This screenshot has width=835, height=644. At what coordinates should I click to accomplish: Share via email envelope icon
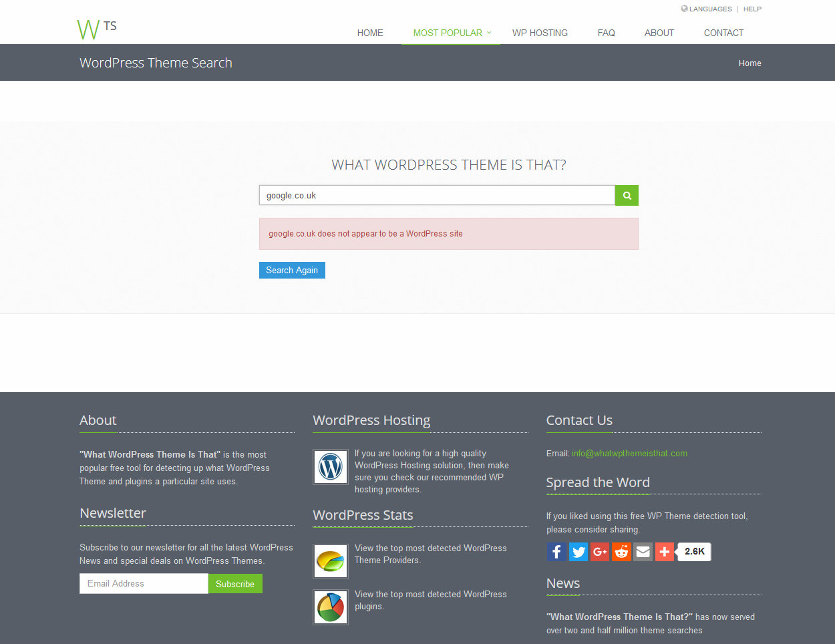point(643,552)
